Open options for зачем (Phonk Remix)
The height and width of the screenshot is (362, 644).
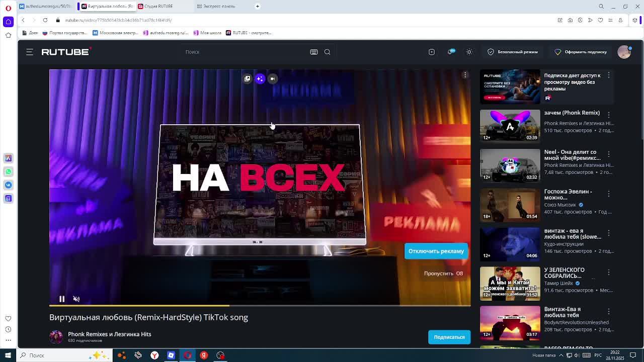click(x=609, y=115)
